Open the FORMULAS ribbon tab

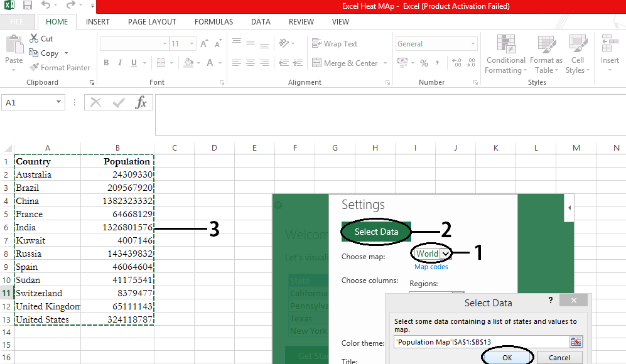point(213,22)
